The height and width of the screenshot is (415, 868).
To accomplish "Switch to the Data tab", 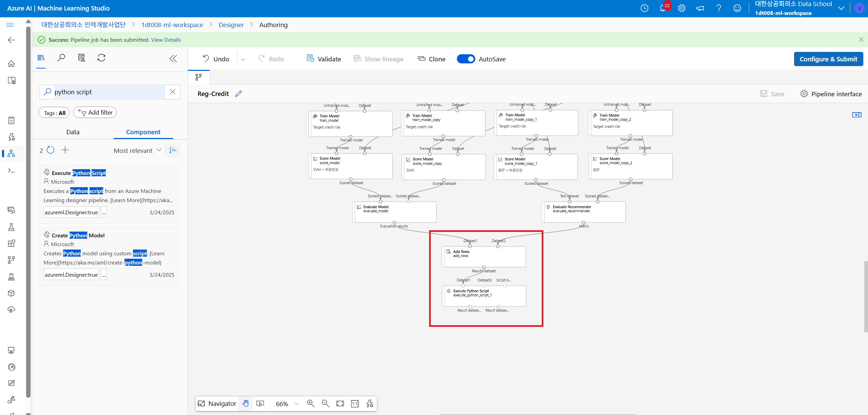I will point(73,132).
